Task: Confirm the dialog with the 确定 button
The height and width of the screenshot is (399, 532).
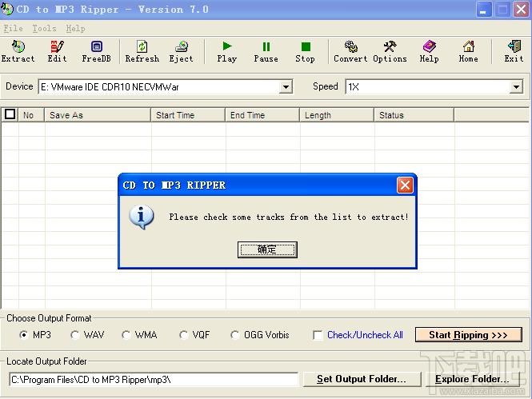Action: tap(267, 249)
